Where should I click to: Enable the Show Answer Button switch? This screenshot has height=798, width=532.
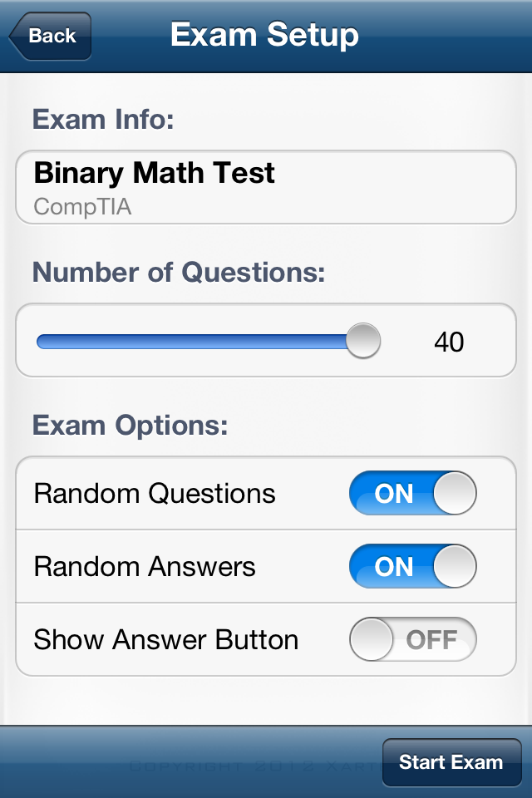[412, 640]
